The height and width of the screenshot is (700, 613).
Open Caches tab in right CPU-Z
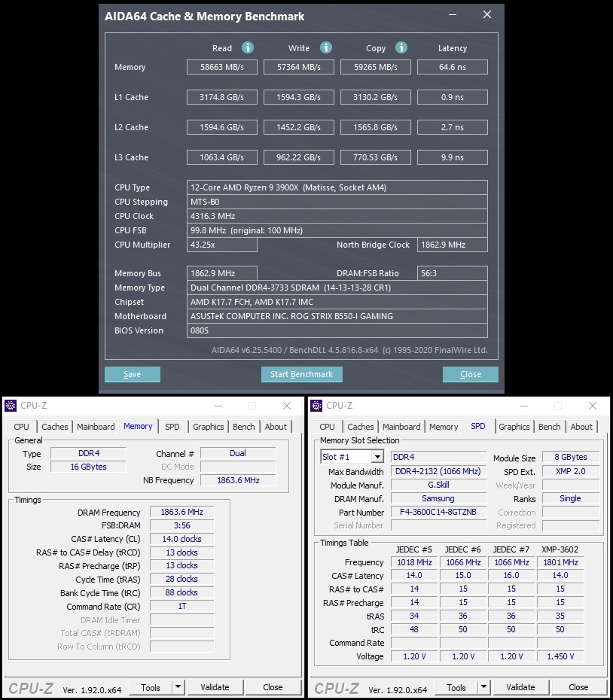[x=361, y=427]
